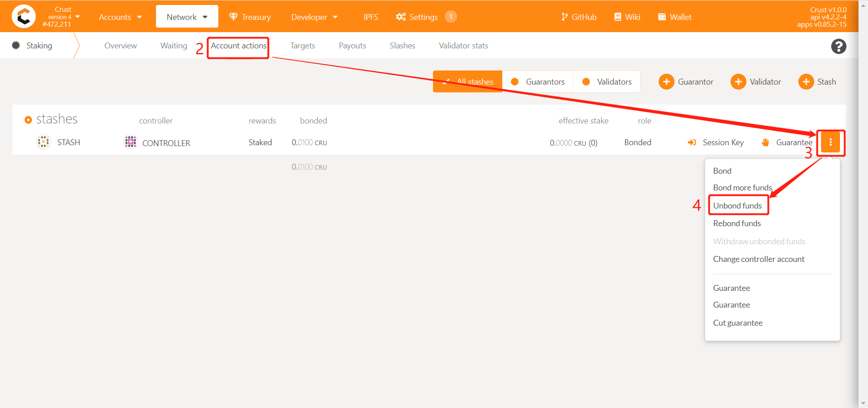Click the STASH account name
Screen dimensions: 868x408
[x=69, y=142]
